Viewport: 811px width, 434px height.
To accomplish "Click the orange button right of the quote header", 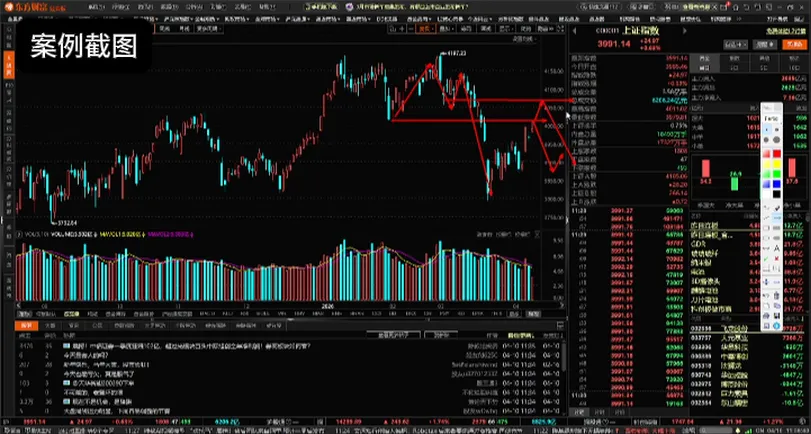I will [x=794, y=44].
